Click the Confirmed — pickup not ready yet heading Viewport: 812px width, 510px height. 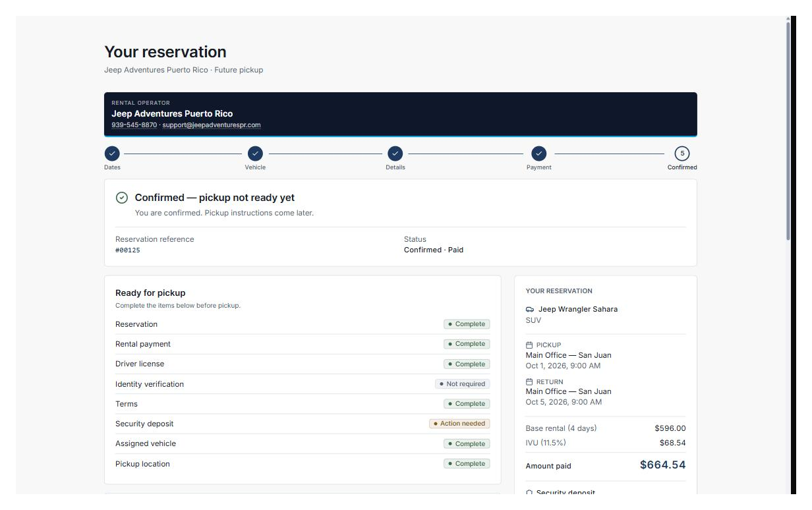(215, 198)
